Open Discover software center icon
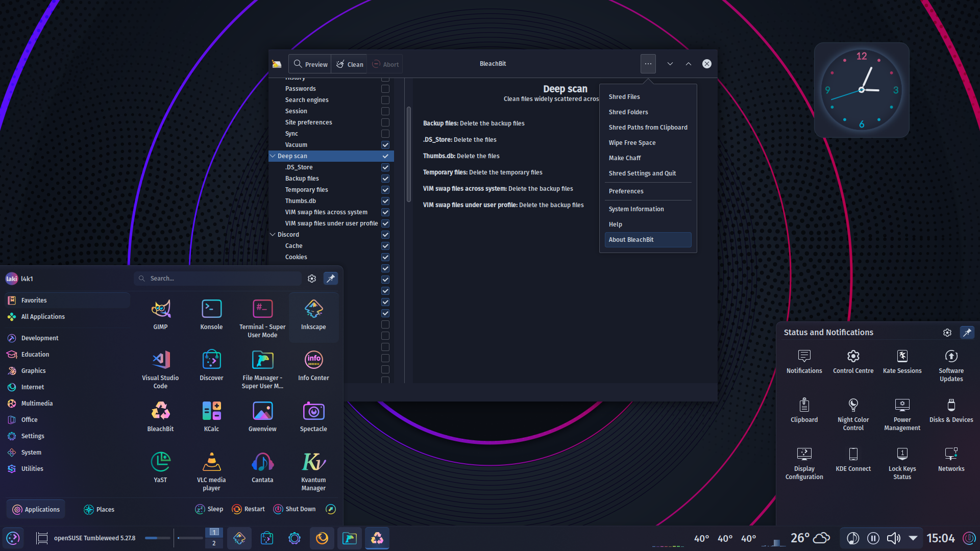The image size is (980, 551). tap(211, 366)
